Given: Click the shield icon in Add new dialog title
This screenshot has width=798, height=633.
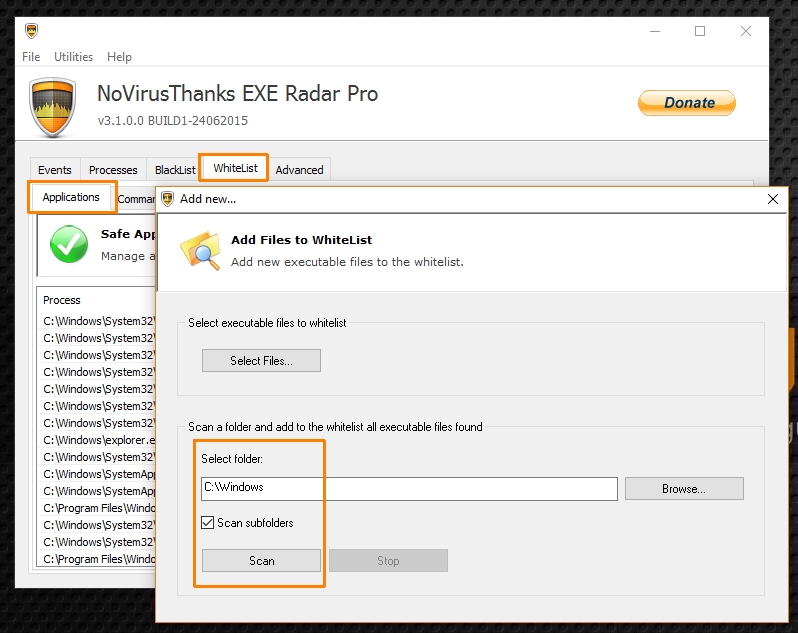Looking at the screenshot, I should pyautogui.click(x=167, y=199).
